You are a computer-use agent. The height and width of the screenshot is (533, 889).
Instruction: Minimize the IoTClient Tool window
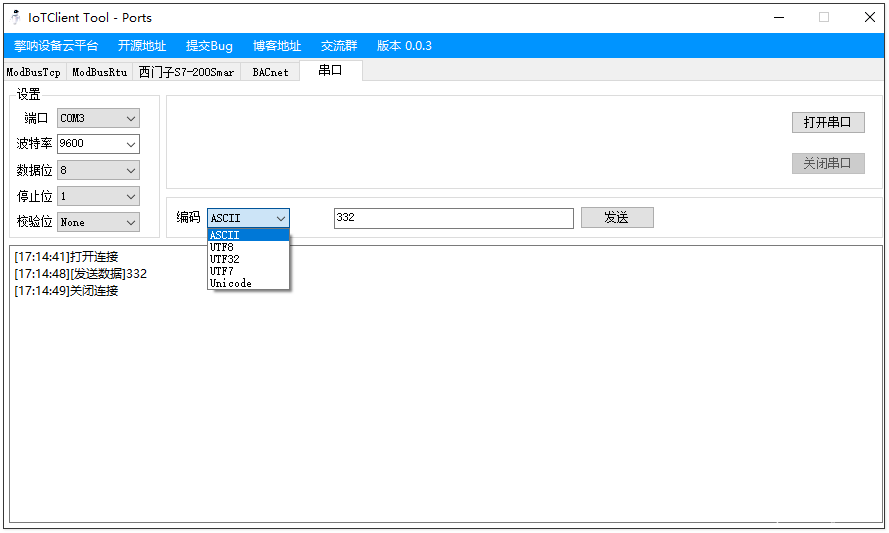(x=779, y=18)
